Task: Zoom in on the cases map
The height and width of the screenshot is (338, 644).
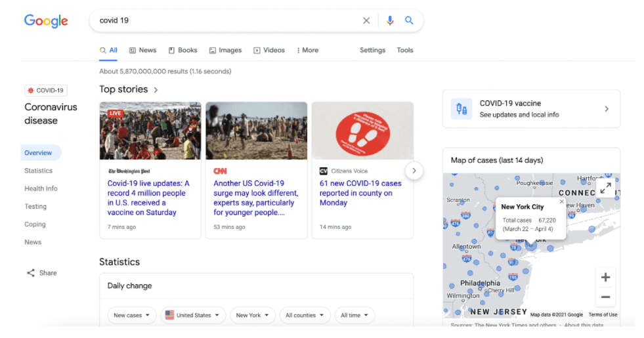Action: tap(605, 278)
